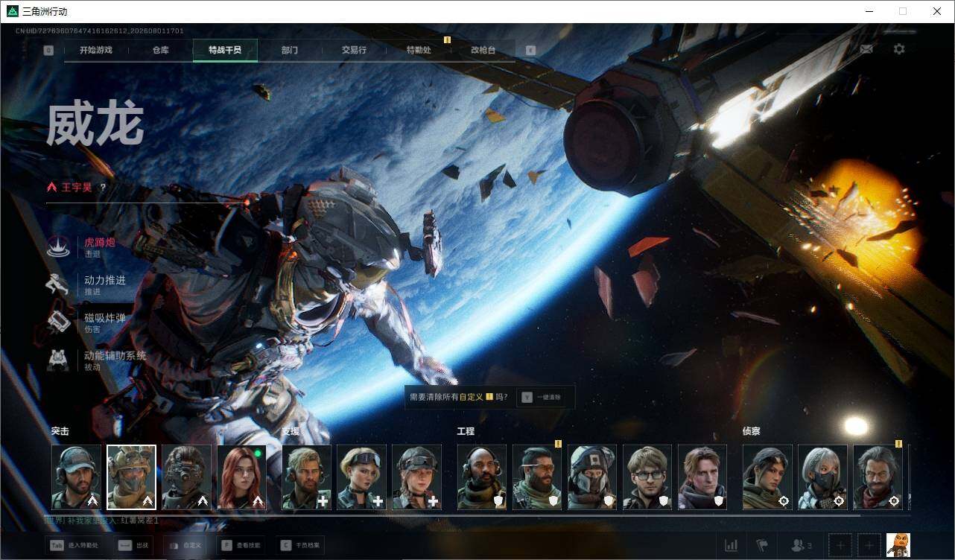Click the Q previous-tab key icon
The width and height of the screenshot is (955, 560).
coord(48,50)
